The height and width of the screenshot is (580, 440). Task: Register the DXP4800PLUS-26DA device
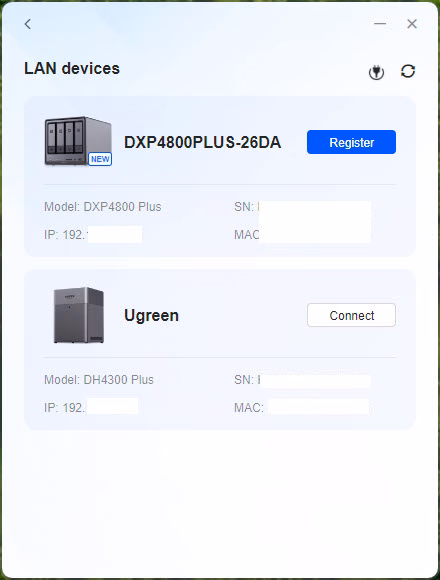pyautogui.click(x=351, y=142)
